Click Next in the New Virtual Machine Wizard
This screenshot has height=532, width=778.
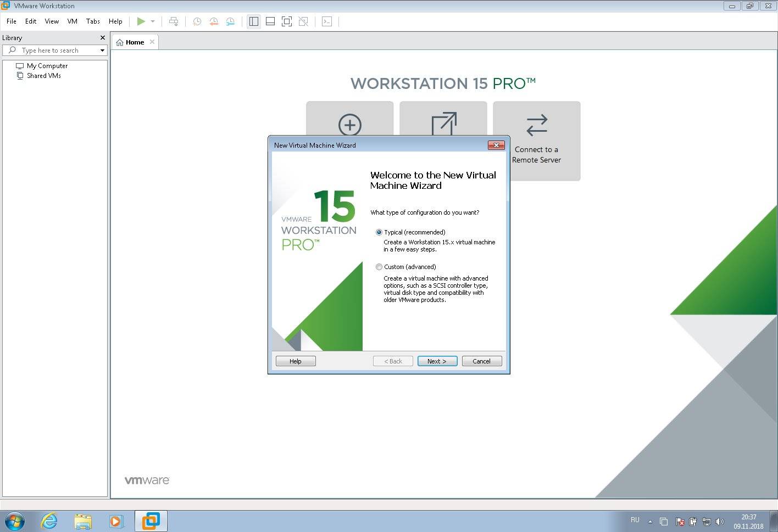[437, 361]
